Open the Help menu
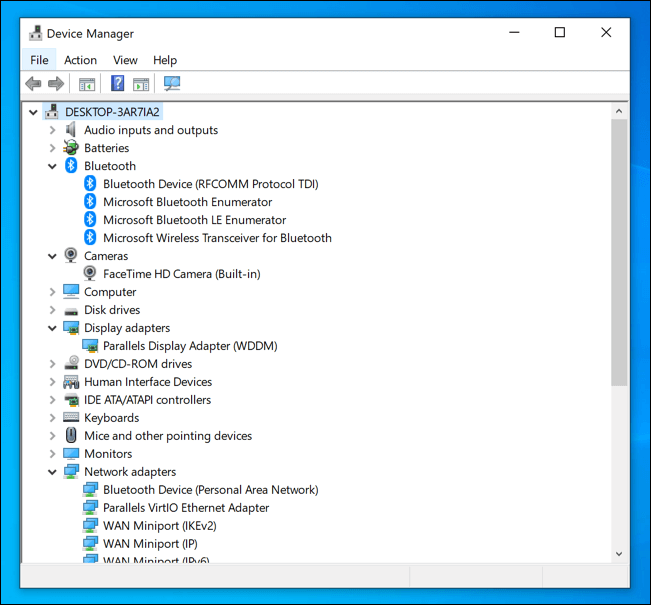 (x=165, y=60)
